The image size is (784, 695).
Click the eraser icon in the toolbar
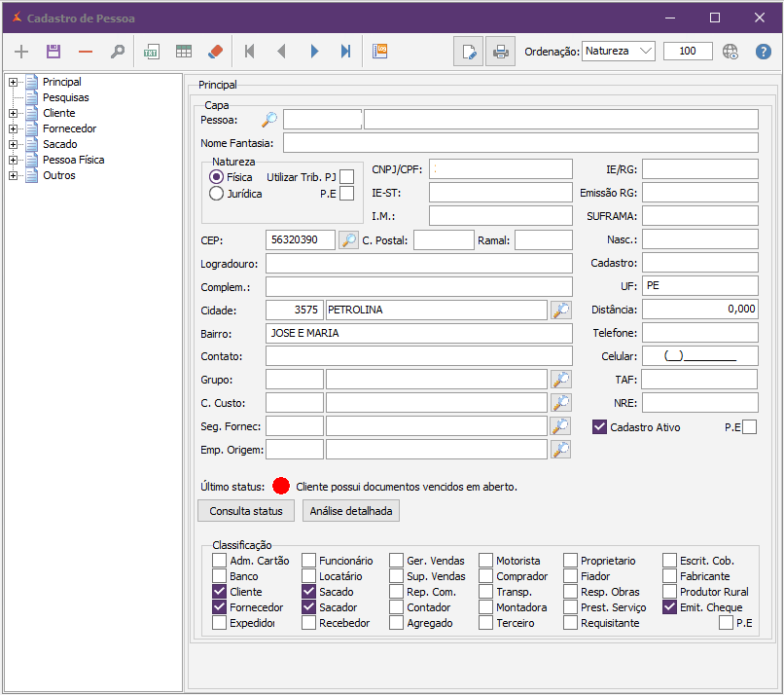point(215,52)
